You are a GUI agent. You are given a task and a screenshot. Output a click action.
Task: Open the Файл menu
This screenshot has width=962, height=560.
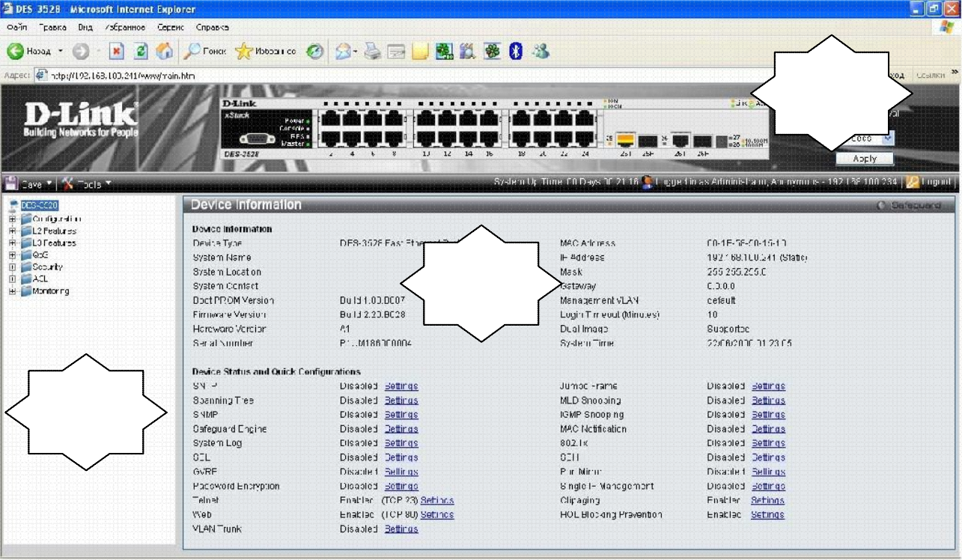tap(16, 27)
